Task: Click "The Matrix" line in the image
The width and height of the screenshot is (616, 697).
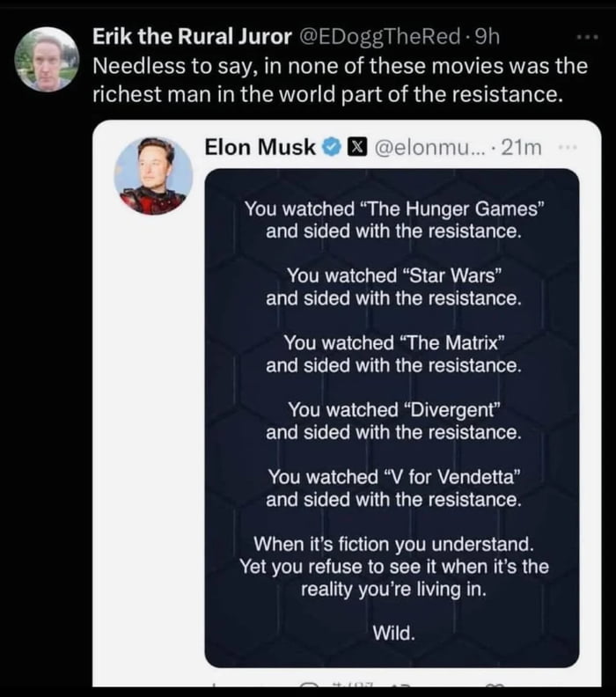Action: click(394, 342)
